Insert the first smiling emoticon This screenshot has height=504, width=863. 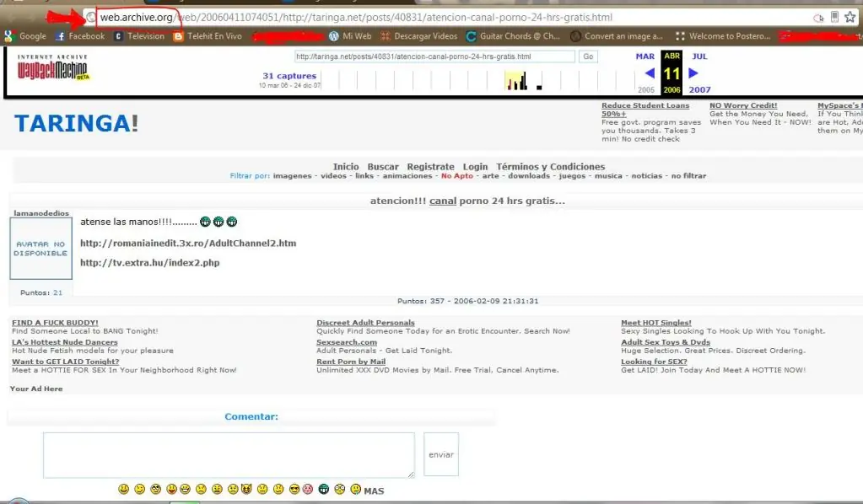[x=123, y=489]
